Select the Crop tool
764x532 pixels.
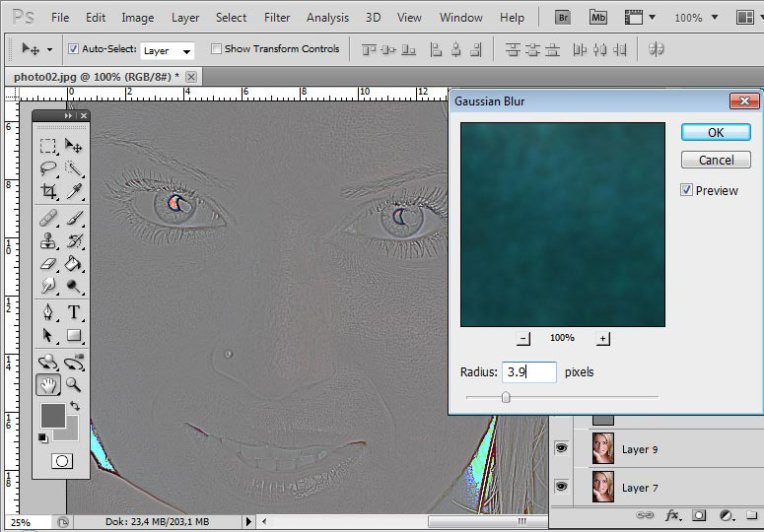click(47, 192)
